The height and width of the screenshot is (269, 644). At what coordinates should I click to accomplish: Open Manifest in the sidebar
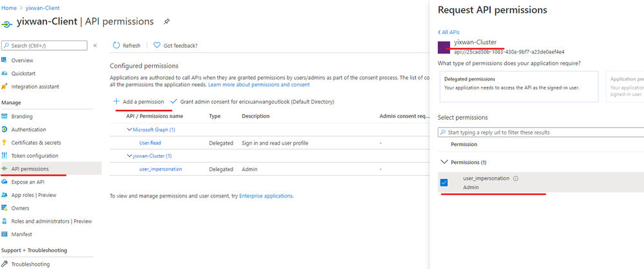click(x=22, y=234)
